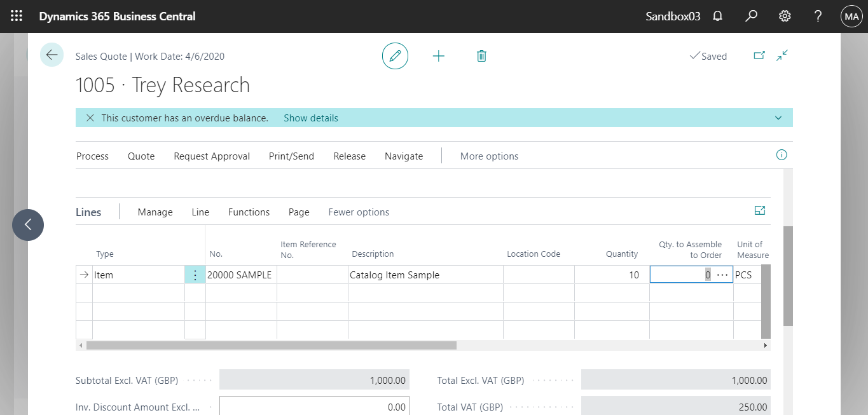Dismiss the overdue balance notification

[x=90, y=118]
